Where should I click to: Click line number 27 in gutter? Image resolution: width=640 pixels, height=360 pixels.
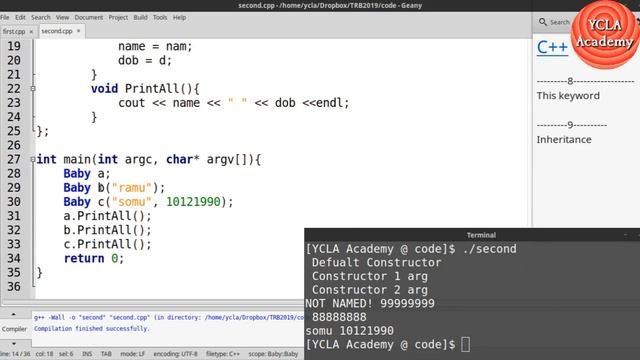(x=14, y=160)
